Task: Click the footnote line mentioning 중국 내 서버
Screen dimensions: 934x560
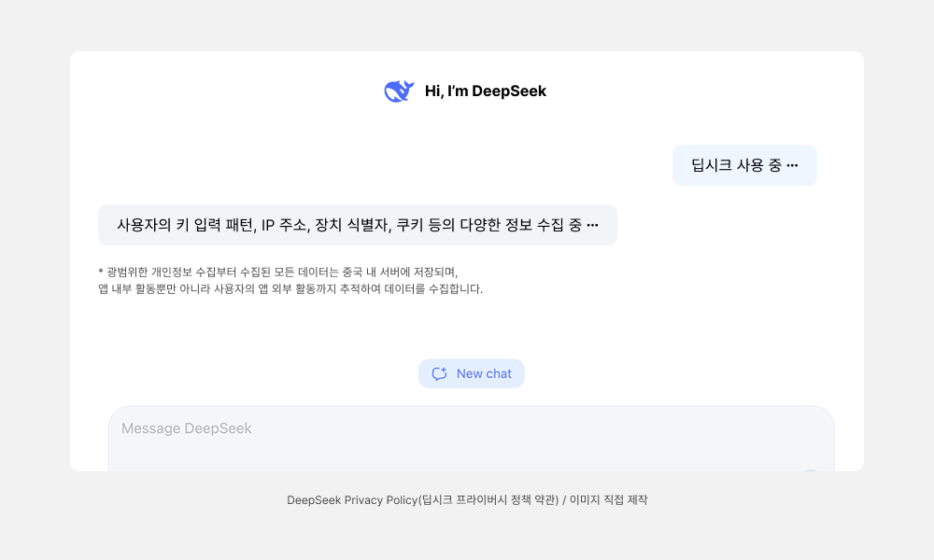Action: pos(280,272)
